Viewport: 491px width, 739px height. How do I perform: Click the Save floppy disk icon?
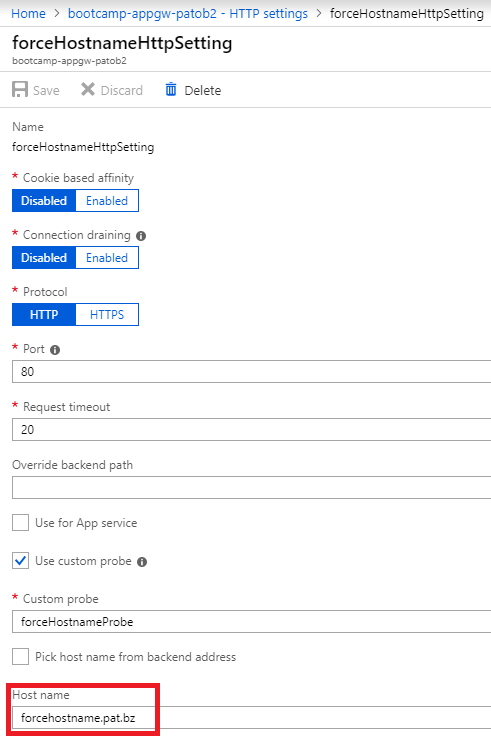pyautogui.click(x=20, y=90)
